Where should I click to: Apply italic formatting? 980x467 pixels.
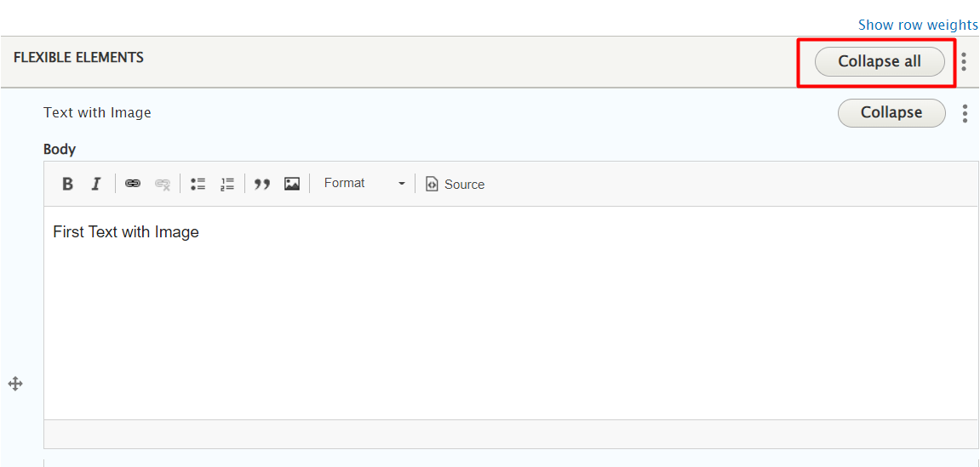point(96,184)
